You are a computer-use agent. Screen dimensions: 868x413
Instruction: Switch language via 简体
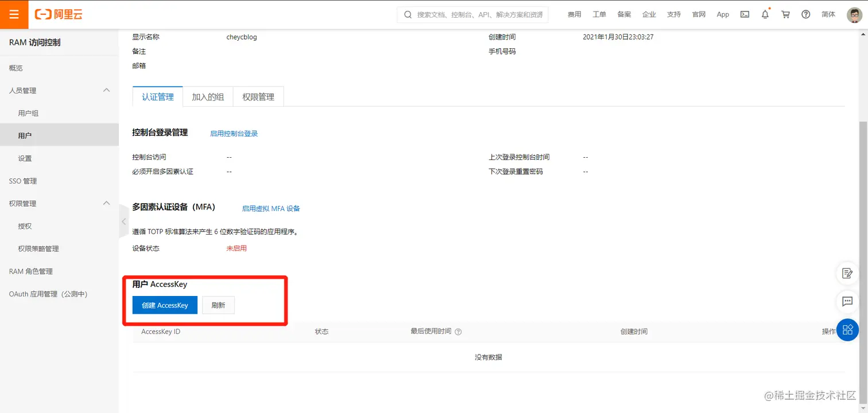pos(828,14)
